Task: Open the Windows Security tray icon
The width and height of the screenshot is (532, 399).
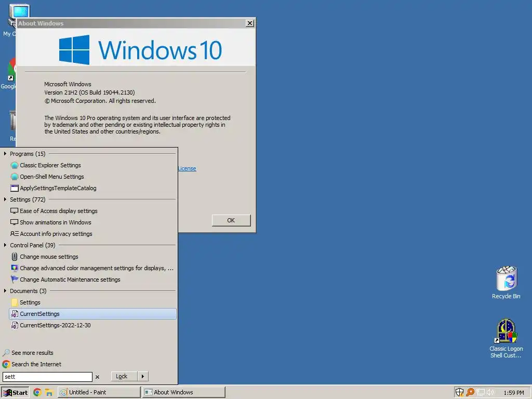Action: pyautogui.click(x=459, y=392)
